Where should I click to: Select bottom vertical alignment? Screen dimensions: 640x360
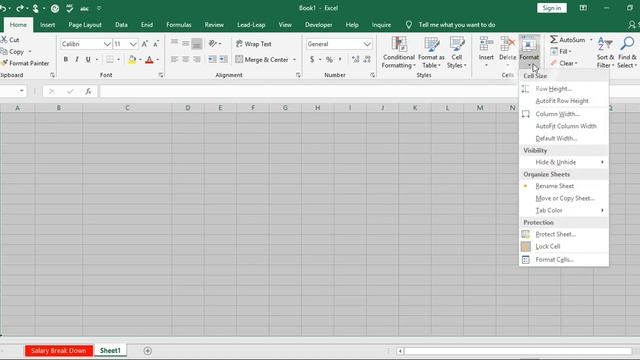point(197,44)
